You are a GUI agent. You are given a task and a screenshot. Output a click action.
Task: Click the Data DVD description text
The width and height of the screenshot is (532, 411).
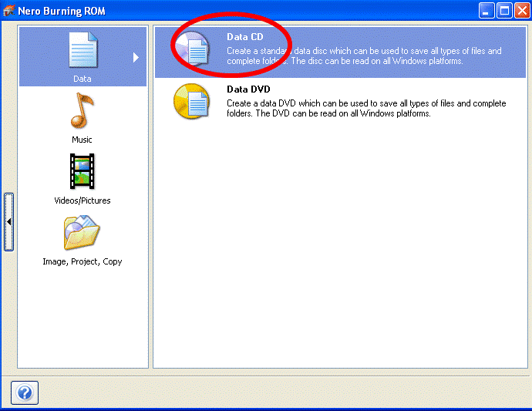click(366, 108)
